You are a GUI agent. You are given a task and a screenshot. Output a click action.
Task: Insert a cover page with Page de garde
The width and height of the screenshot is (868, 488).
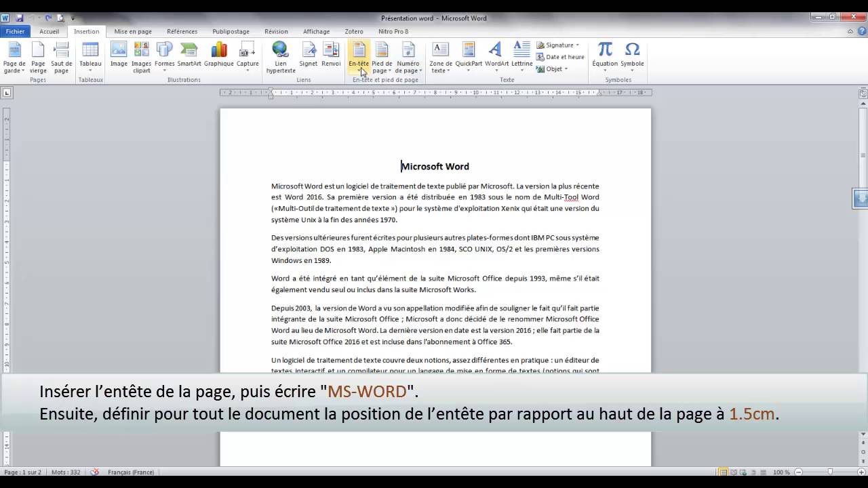pos(14,58)
